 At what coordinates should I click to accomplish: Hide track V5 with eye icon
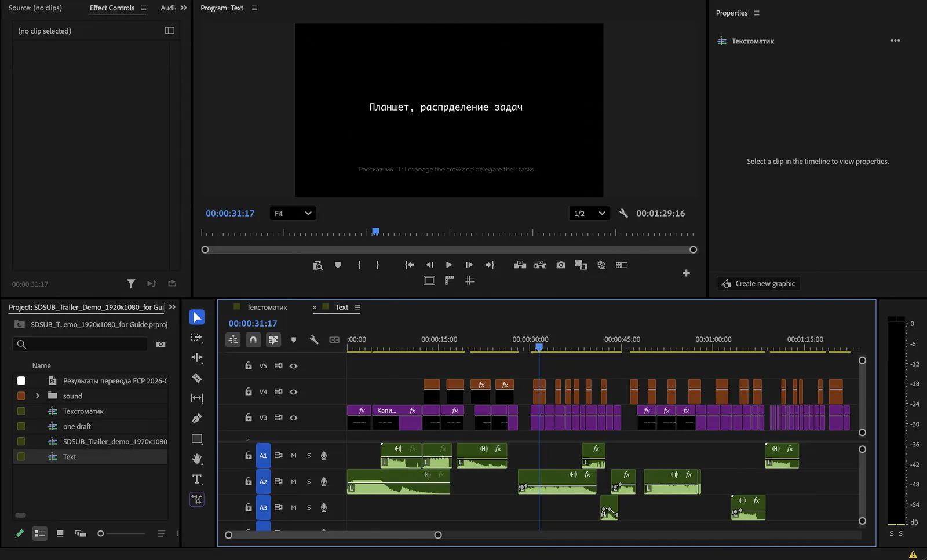click(x=294, y=366)
